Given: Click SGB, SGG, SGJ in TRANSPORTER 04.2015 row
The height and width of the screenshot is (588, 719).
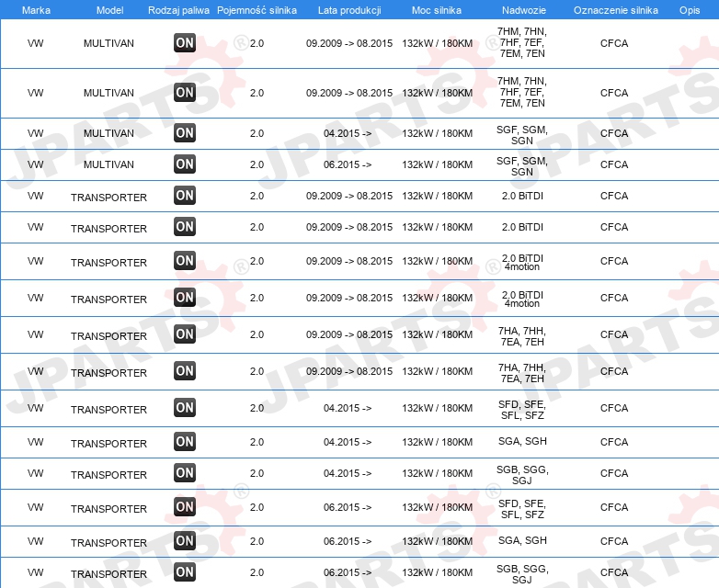Looking at the screenshot, I should pos(522,475).
